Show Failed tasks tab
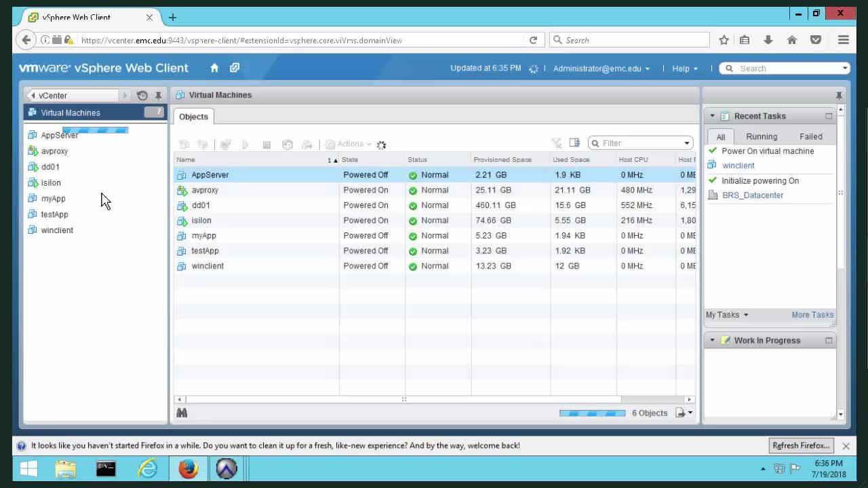The height and width of the screenshot is (488, 868). tap(810, 136)
